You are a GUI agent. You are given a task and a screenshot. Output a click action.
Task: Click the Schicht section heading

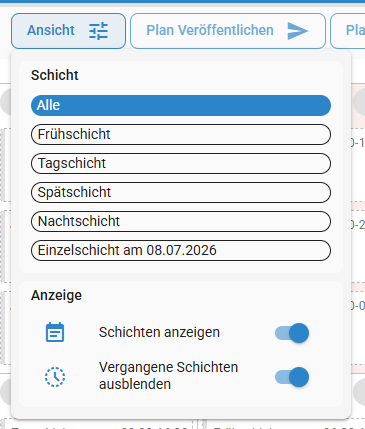[x=55, y=75]
